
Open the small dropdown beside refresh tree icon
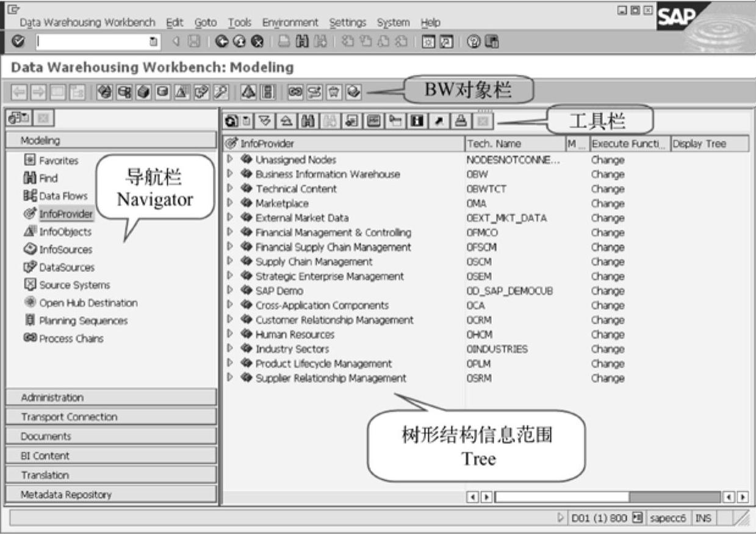(247, 121)
